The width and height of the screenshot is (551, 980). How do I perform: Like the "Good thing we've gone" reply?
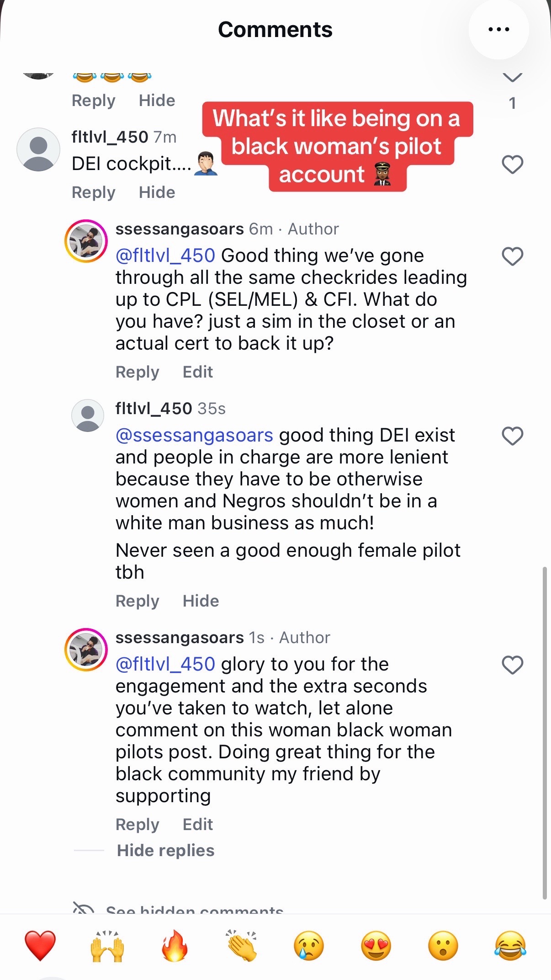pos(512,256)
